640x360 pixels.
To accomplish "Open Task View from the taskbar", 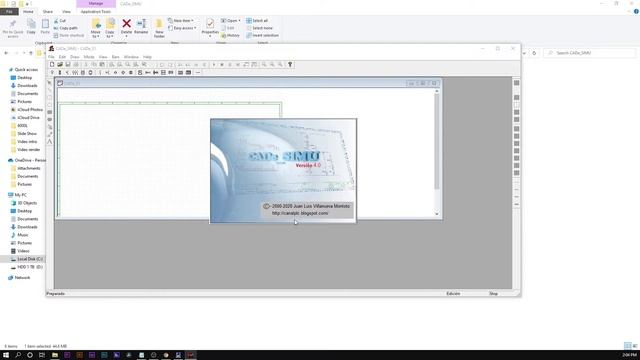I will (x=42, y=355).
